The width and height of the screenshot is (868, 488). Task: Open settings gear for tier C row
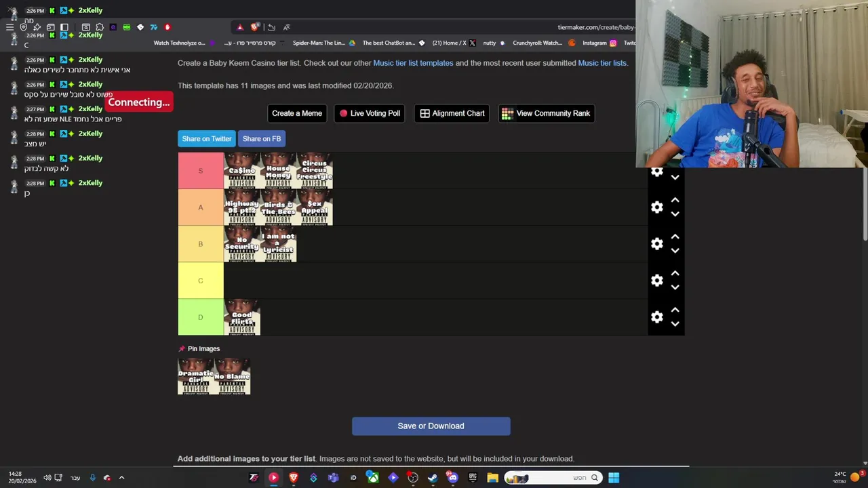click(656, 281)
